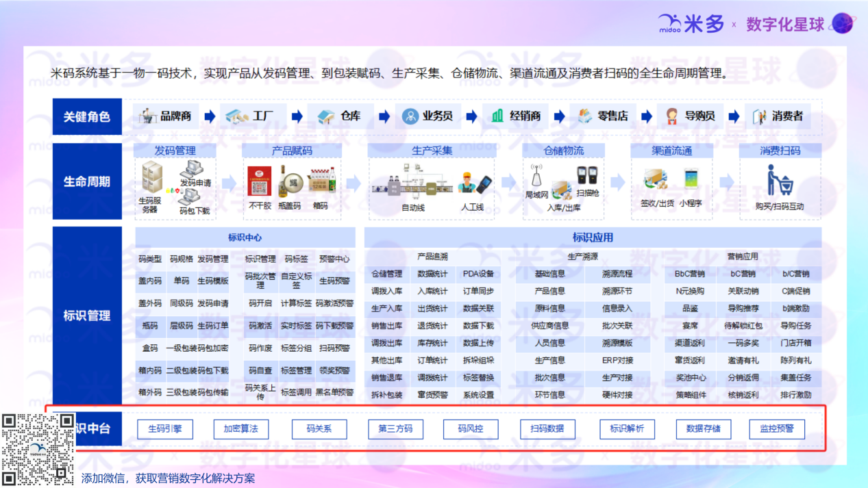Select the 仓库 warehouse icon

point(325,116)
